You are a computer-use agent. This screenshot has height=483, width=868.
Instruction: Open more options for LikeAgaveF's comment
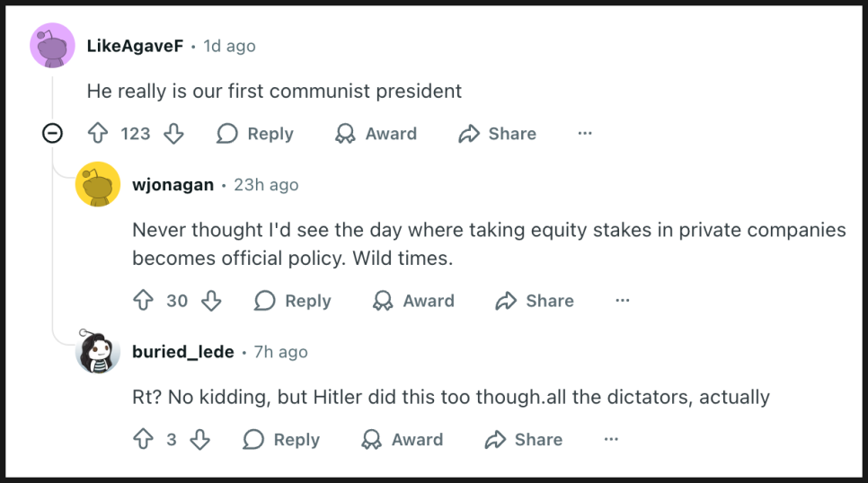(x=585, y=134)
